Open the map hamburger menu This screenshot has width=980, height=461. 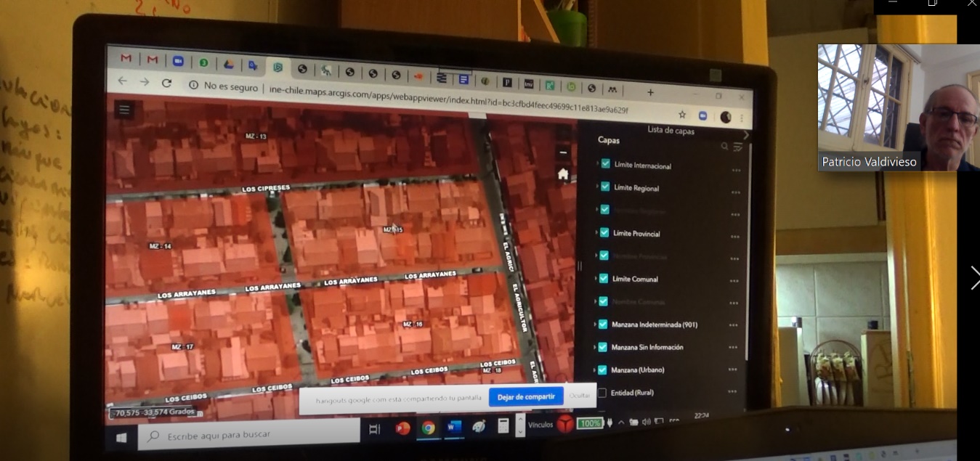coord(124,110)
